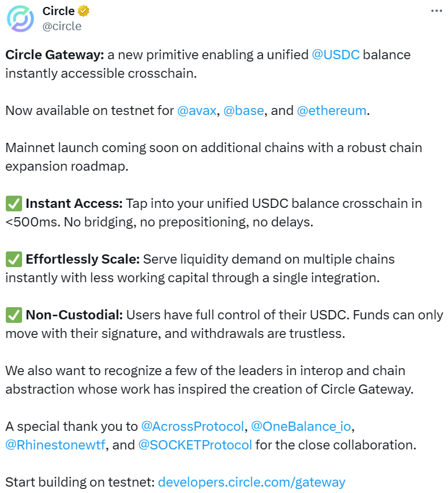Open the Circle display name profile
The image size is (448, 493).
click(59, 12)
